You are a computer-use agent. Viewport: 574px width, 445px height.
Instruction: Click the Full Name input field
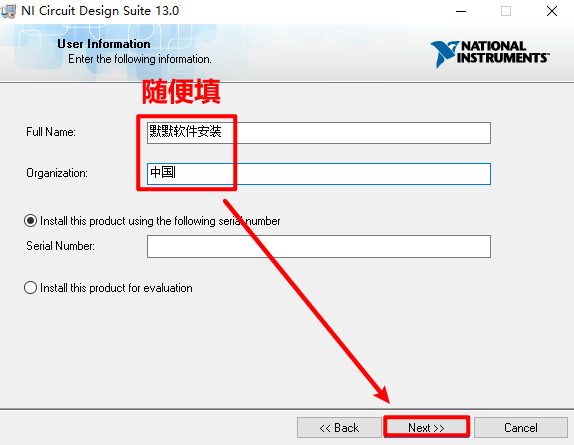(318, 133)
